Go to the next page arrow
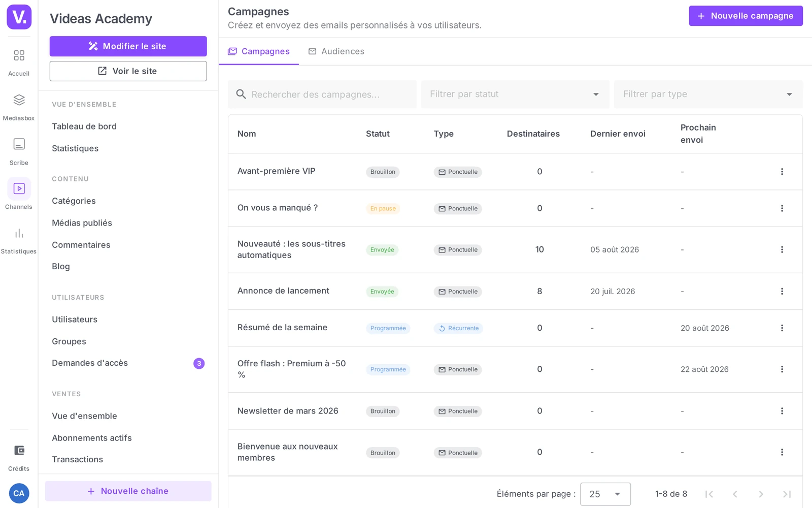This screenshot has width=812, height=508. [761, 494]
